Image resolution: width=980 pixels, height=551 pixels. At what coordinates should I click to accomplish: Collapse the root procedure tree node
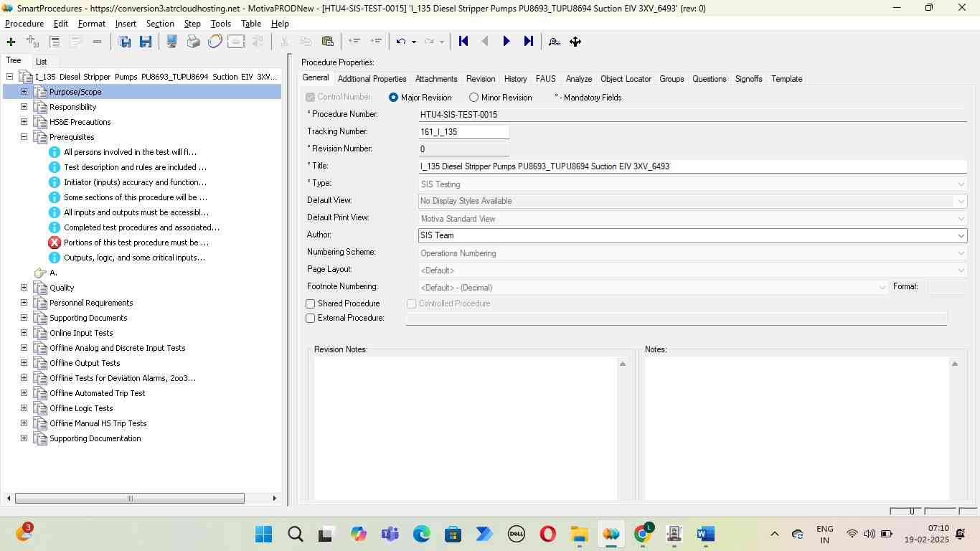click(x=10, y=77)
